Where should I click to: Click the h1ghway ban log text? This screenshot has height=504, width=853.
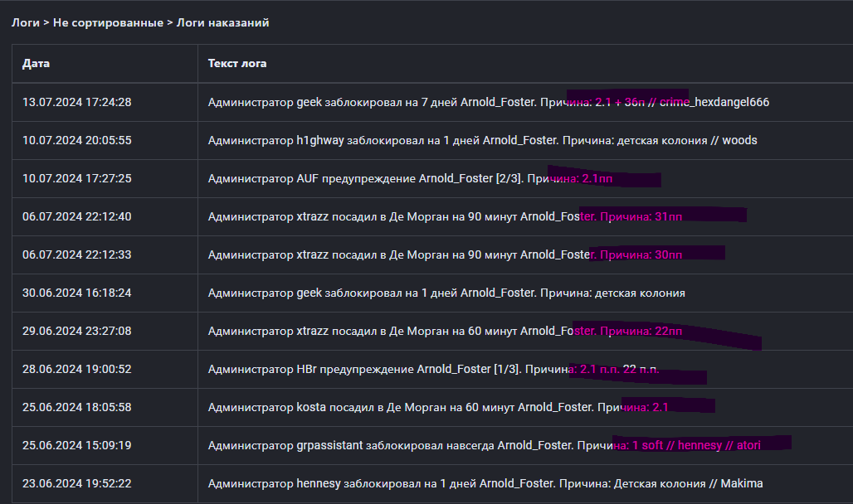point(482,141)
